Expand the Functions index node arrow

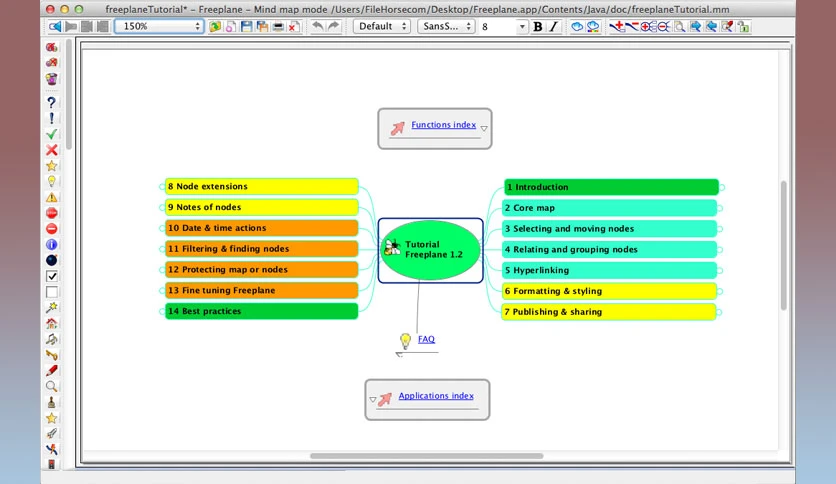click(x=484, y=128)
